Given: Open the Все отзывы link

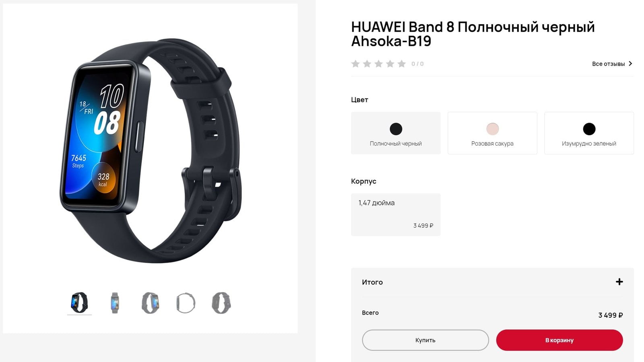Looking at the screenshot, I should pyautogui.click(x=608, y=64).
